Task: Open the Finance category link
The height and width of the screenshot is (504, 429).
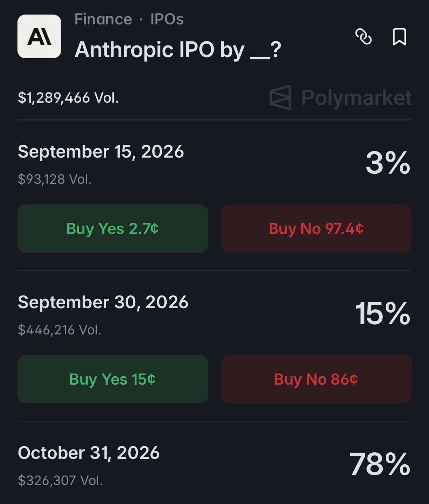Action: (x=103, y=19)
